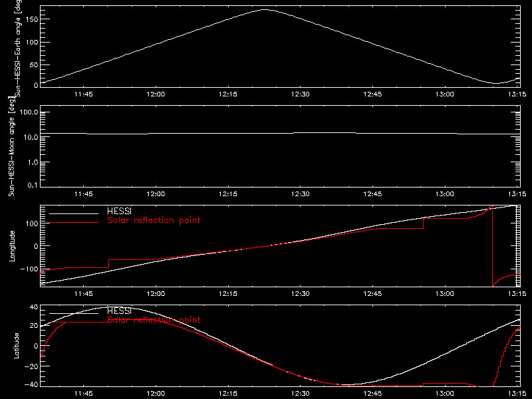Click 11:45 time label under Longitude plot
Image resolution: width=532 pixels, height=399 pixels.
pyautogui.click(x=84, y=293)
